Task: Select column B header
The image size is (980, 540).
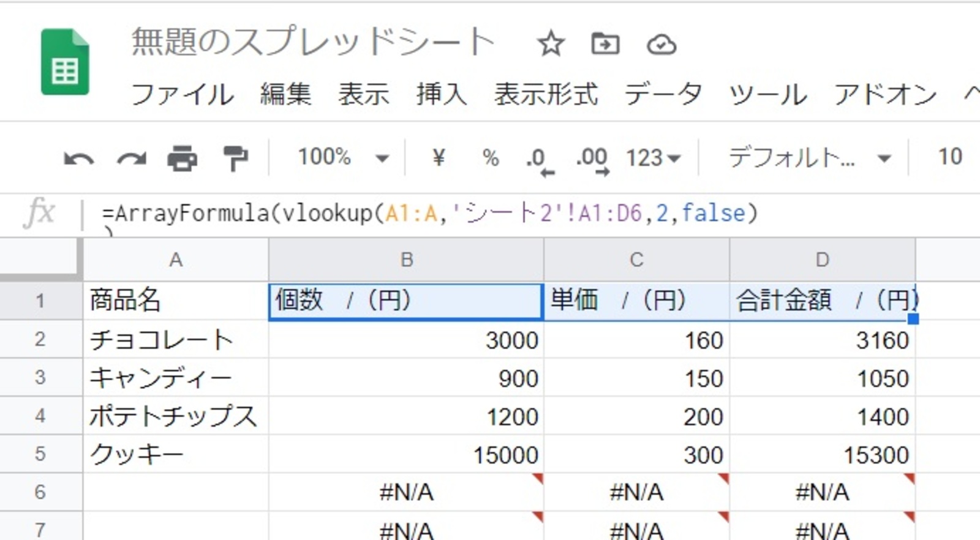Action: [x=406, y=260]
